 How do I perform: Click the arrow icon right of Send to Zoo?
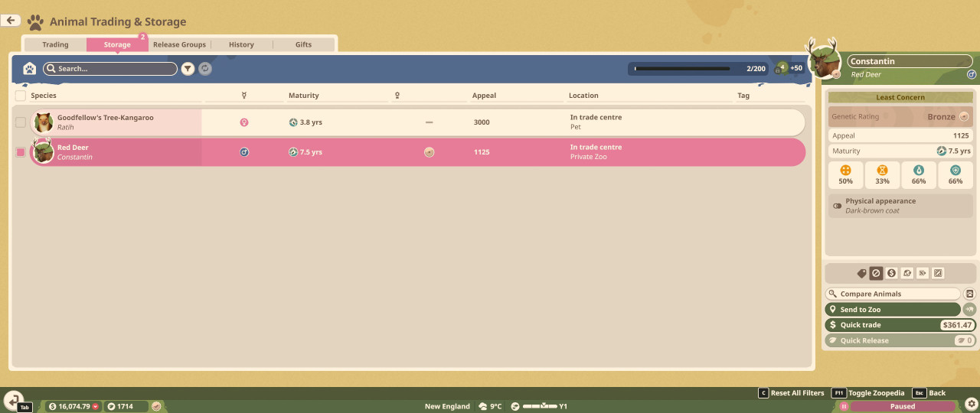969,310
